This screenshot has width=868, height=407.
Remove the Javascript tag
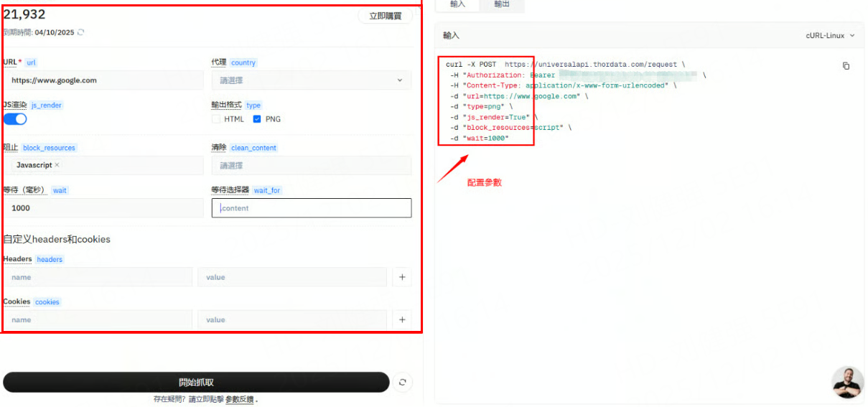click(x=57, y=165)
